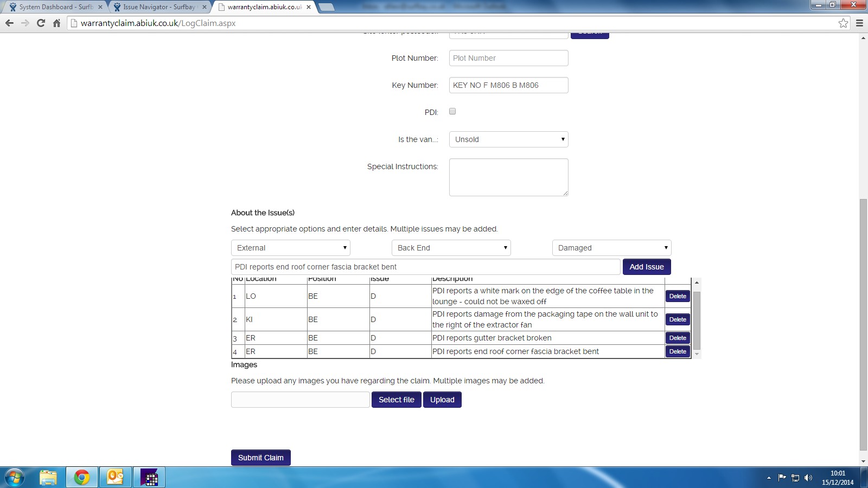Show hidden system tray icons
The image size is (868, 488).
point(769,478)
